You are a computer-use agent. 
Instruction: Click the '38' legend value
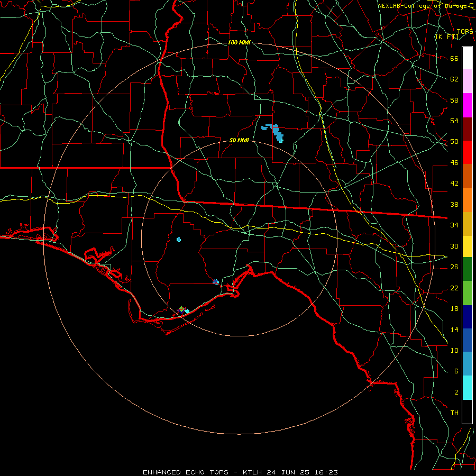pos(454,204)
